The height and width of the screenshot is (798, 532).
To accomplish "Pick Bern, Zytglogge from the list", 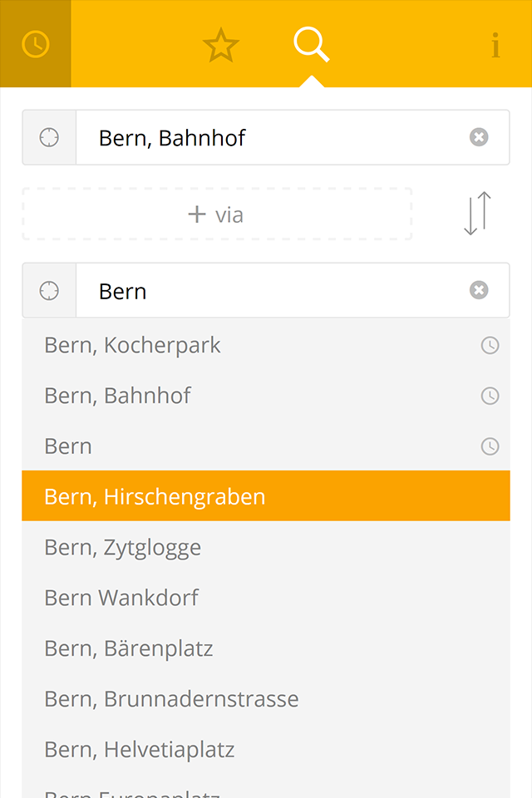I will [x=266, y=547].
